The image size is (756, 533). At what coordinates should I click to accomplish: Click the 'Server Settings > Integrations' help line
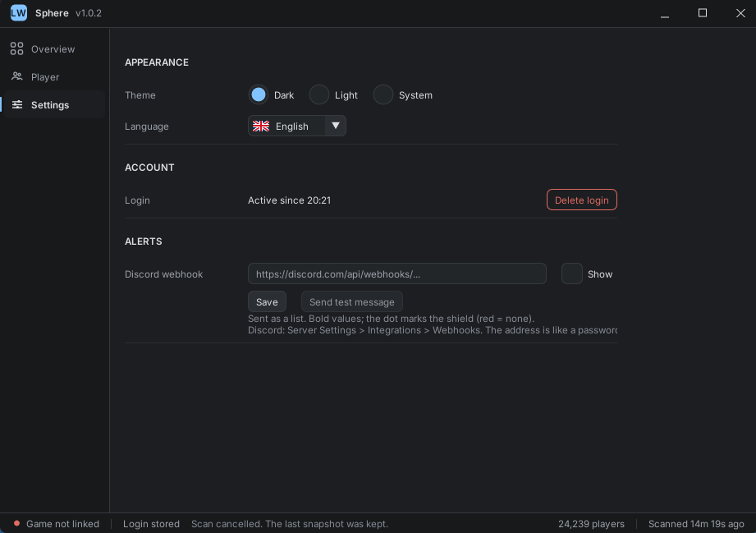433,330
